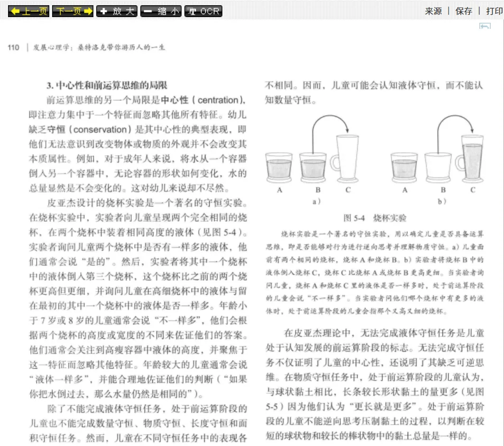Run OCR on the page
Viewport: 504px width, 446px height.
coord(203,11)
